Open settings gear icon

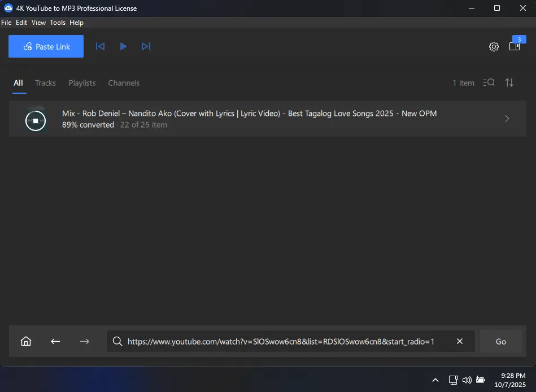tap(494, 46)
